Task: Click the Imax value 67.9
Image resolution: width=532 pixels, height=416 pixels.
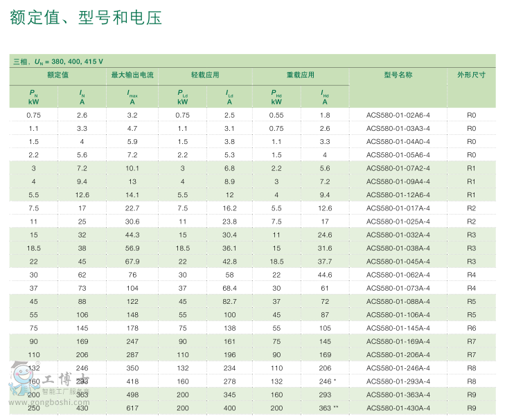Action: click(132, 262)
